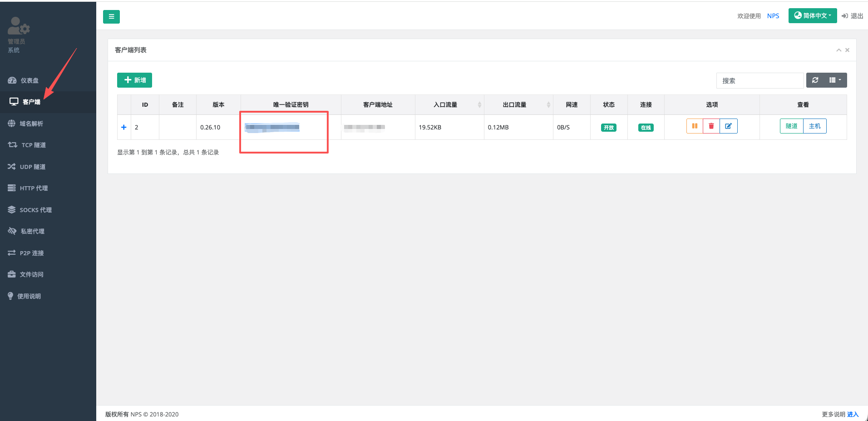The image size is (868, 421).
Task: View the client's 主机 hosts
Action: (x=814, y=126)
